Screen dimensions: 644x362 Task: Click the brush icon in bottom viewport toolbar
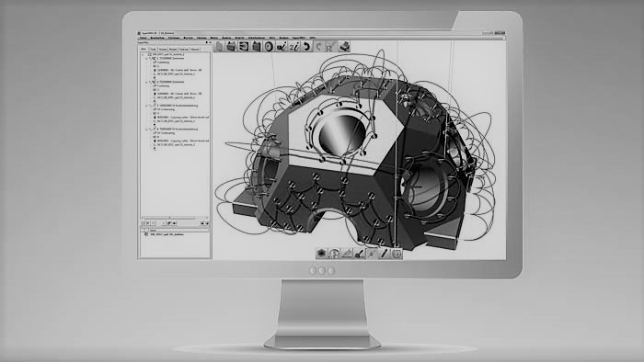[360, 254]
